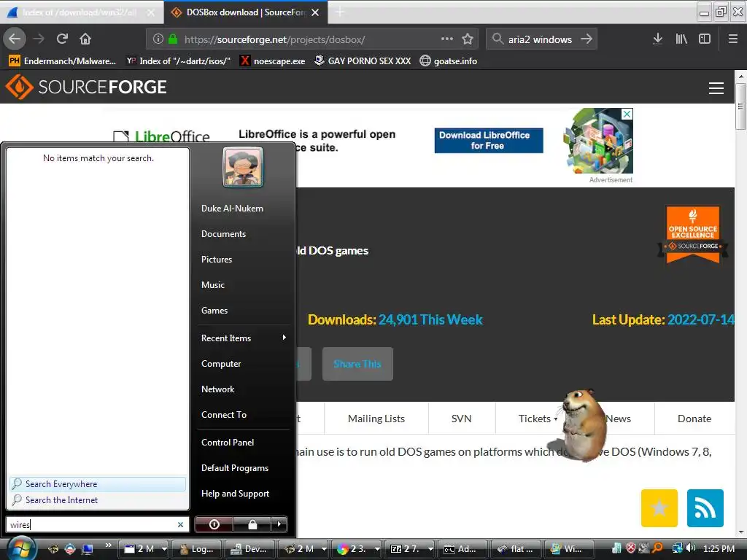Open Music from the Start menu

point(213,285)
